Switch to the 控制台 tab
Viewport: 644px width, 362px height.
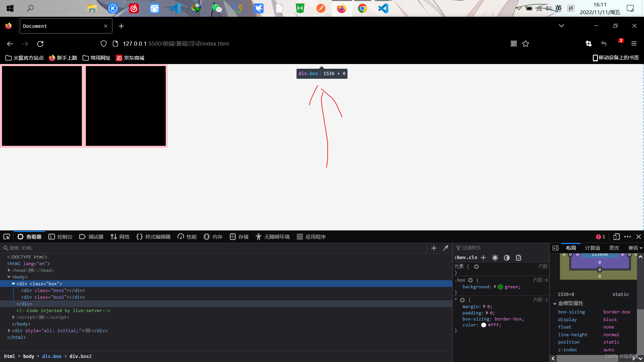tap(60, 237)
